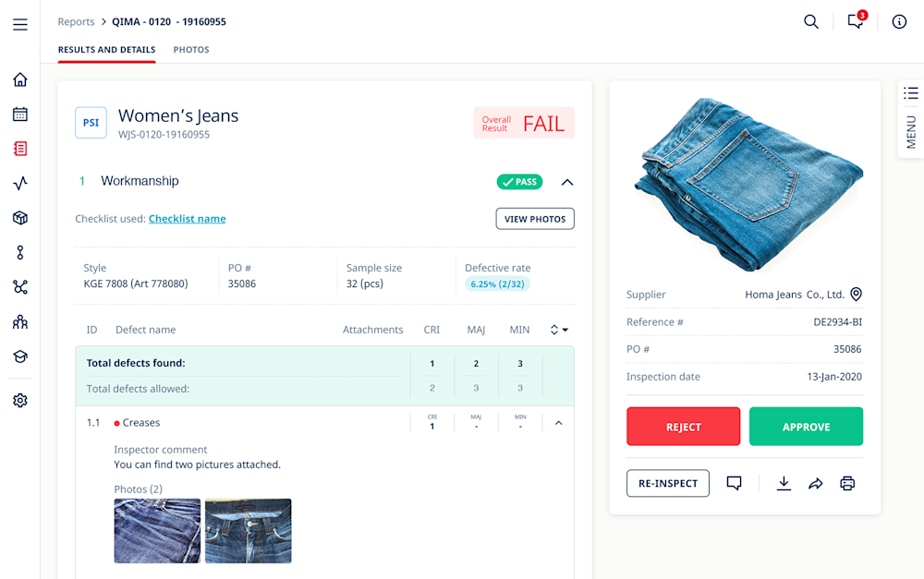Click the vertical MENU label
Screen dimensions: 924x579
point(911,132)
